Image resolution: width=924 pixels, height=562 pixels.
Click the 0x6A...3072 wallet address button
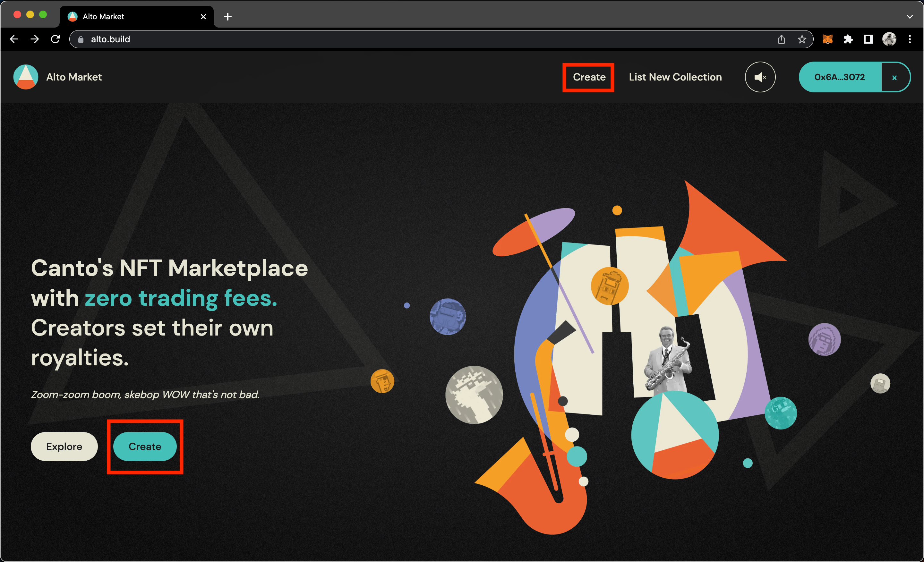click(840, 77)
